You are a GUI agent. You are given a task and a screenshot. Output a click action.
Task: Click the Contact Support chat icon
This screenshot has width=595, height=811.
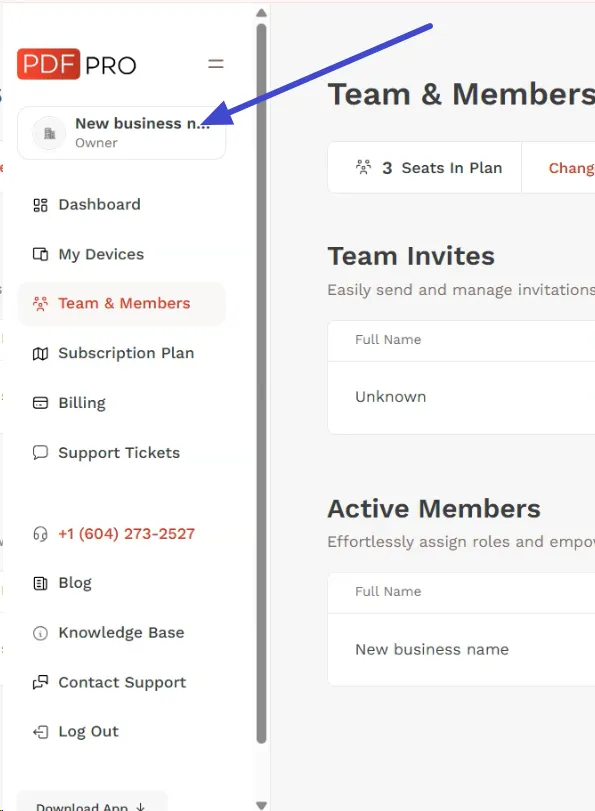(40, 683)
